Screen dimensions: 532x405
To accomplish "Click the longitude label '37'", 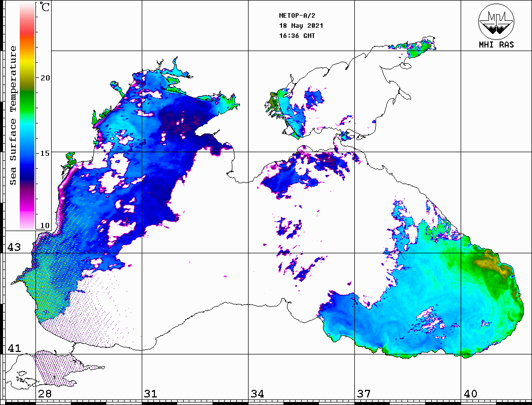I will click(364, 393).
